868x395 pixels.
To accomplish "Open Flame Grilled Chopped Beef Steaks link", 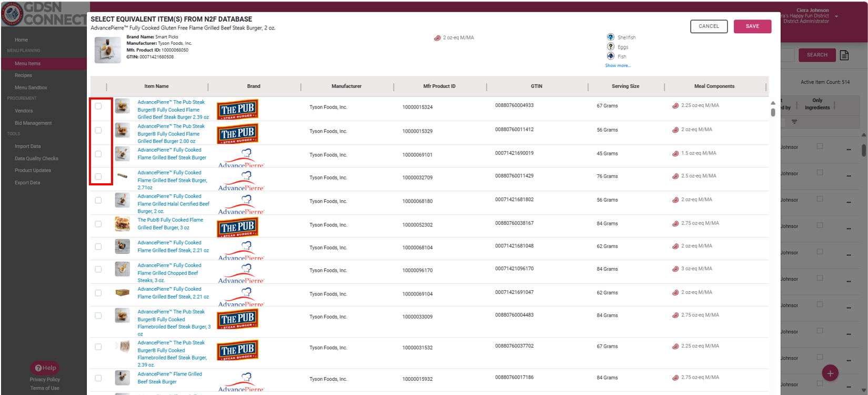I will (x=169, y=273).
